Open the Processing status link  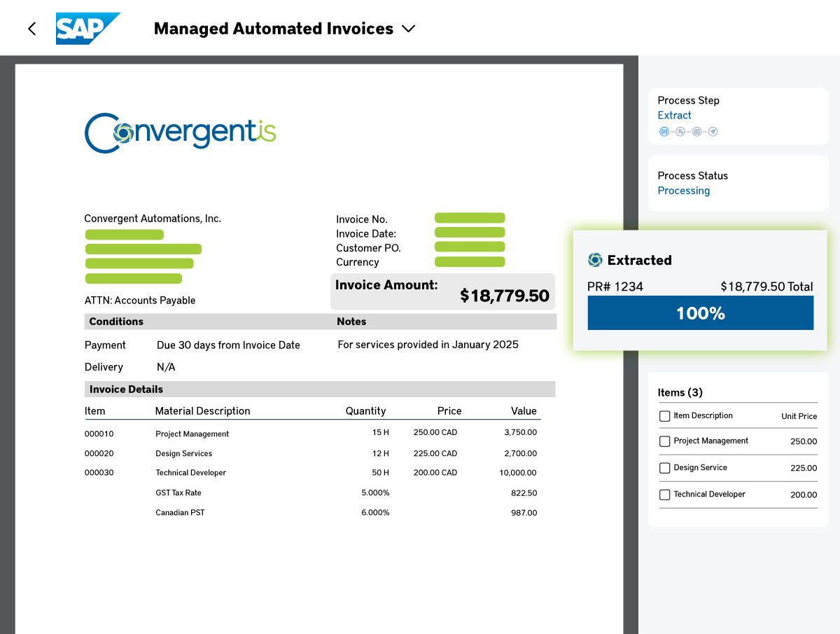tap(683, 191)
